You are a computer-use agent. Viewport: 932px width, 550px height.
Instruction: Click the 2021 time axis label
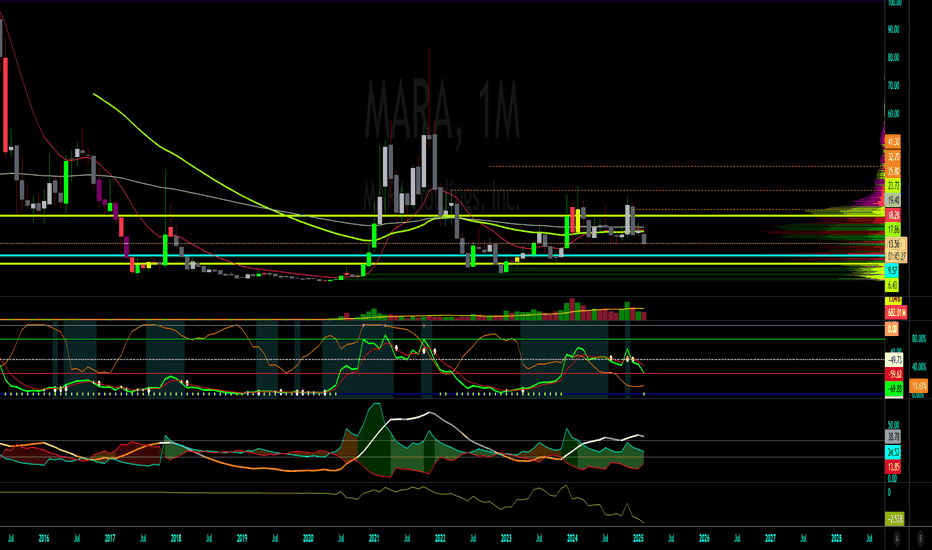(x=374, y=538)
